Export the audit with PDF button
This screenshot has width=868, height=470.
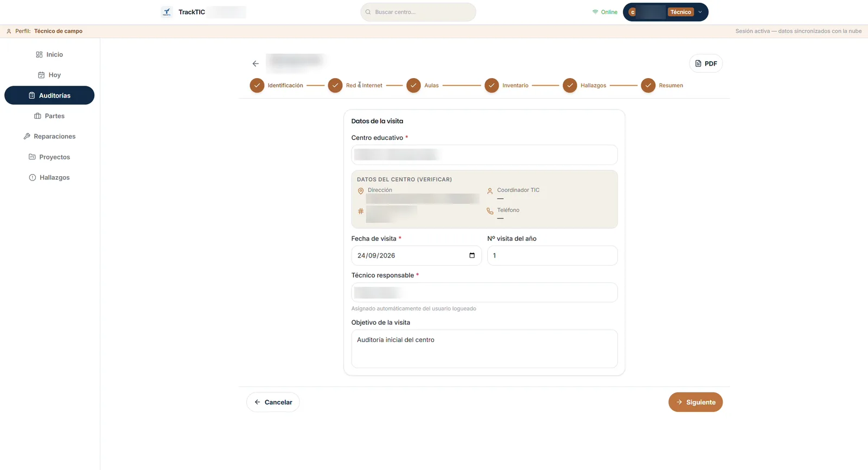pos(706,63)
